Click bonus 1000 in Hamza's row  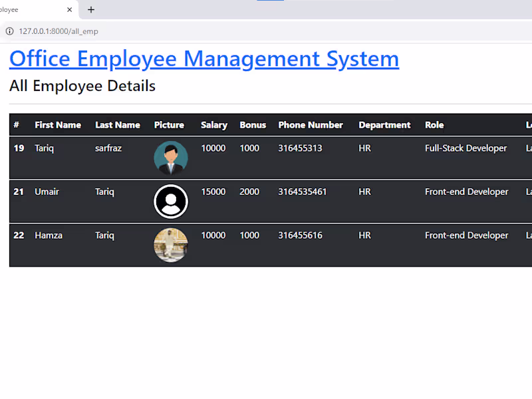[249, 235]
